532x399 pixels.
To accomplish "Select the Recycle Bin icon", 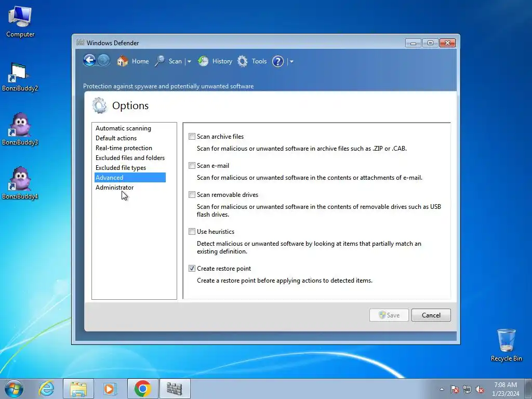I will coord(506,345).
